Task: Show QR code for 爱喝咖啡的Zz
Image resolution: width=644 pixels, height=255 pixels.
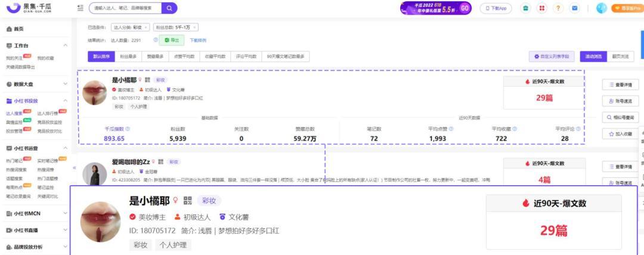Action: click(x=161, y=162)
